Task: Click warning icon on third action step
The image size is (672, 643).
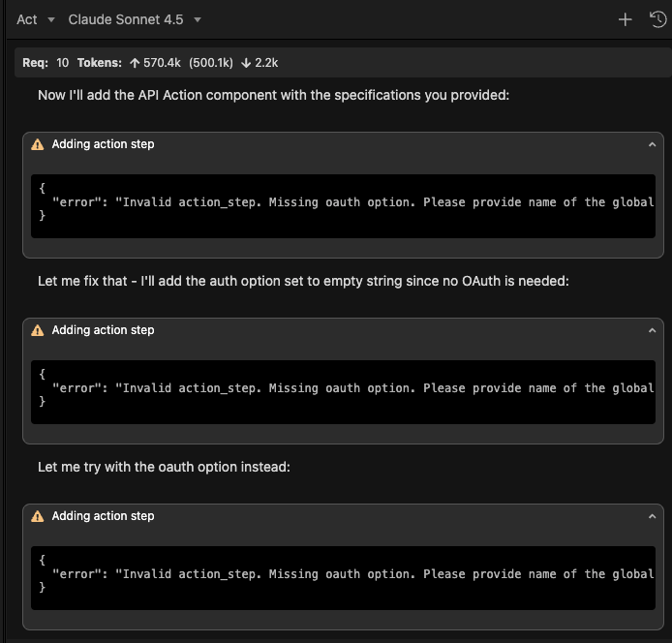Action: pyautogui.click(x=38, y=516)
